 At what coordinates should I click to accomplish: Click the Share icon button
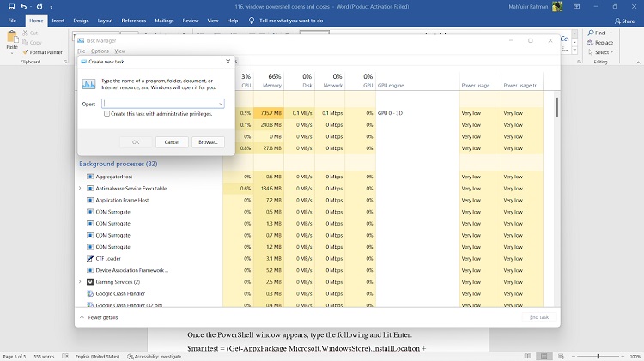(x=622, y=20)
